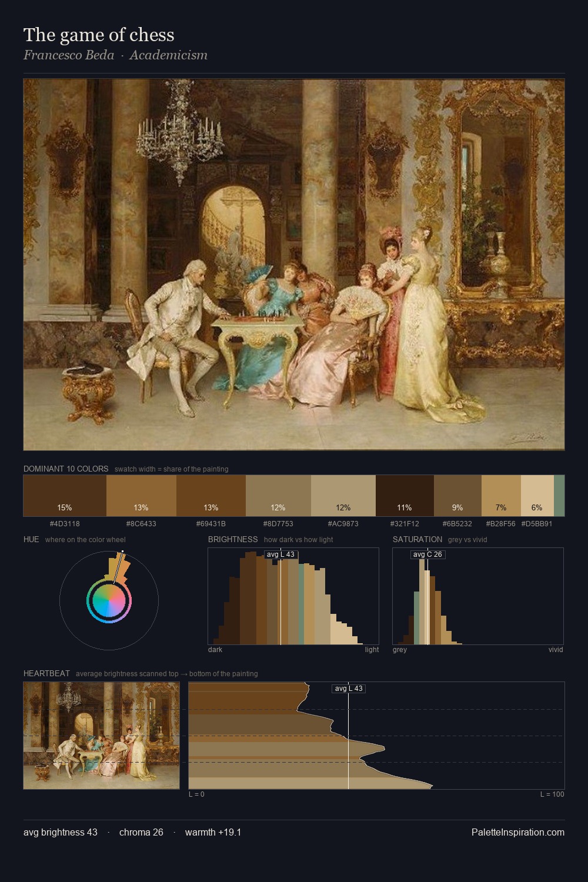Click the 'SATURATION' section heading
This screenshot has height=882, width=588.
pos(417,539)
